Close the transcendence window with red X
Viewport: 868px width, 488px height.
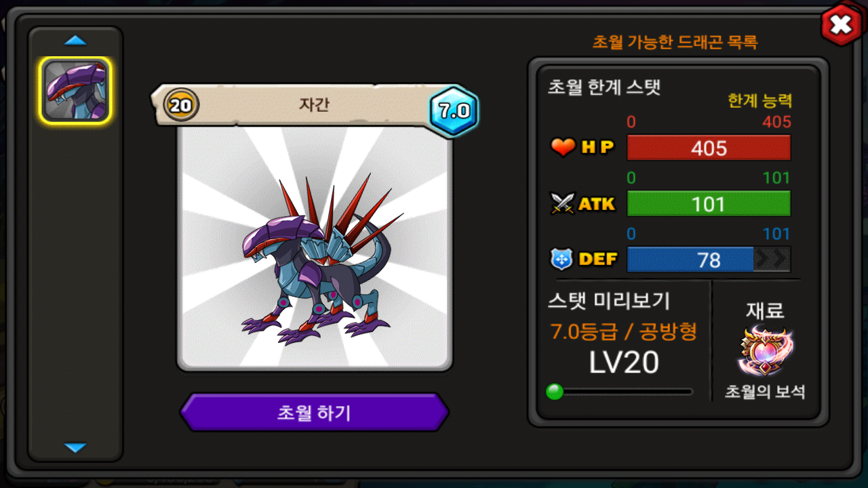[841, 25]
